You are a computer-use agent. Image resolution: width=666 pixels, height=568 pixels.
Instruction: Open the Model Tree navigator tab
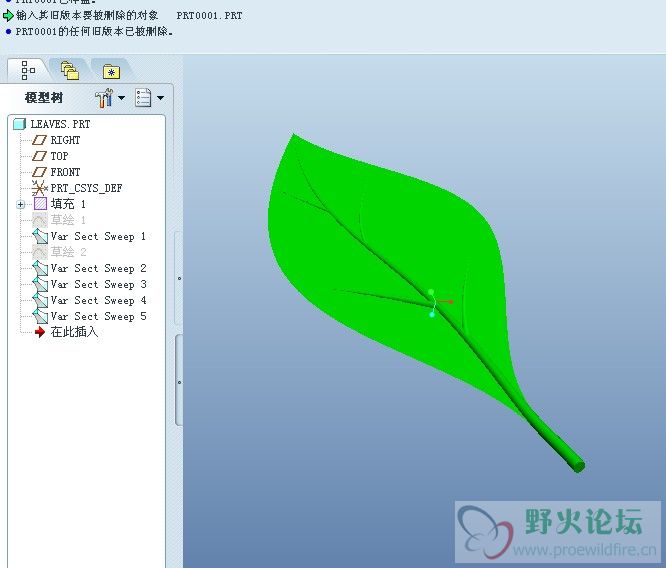pos(28,71)
